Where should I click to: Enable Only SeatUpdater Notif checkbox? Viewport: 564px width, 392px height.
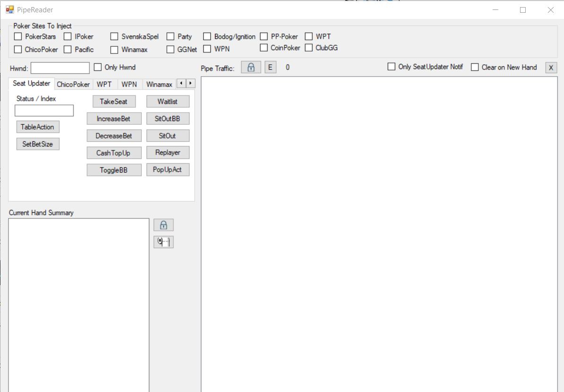[x=391, y=67]
